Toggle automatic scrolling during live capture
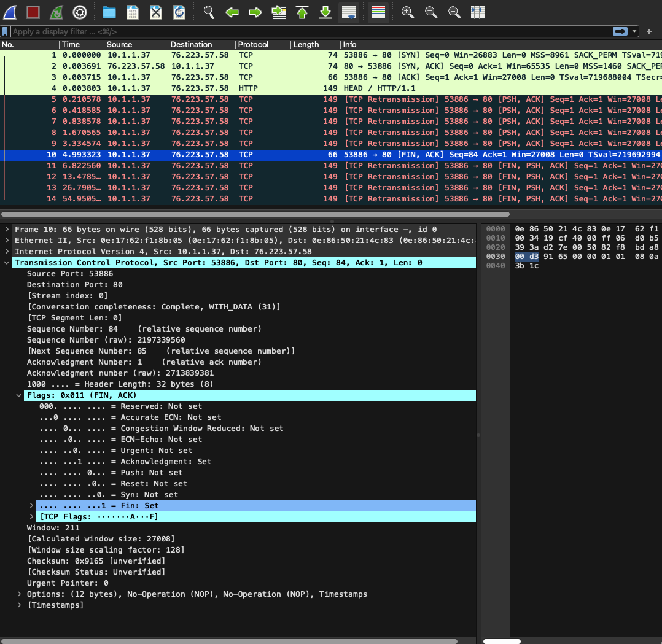The height and width of the screenshot is (644, 662). click(349, 12)
